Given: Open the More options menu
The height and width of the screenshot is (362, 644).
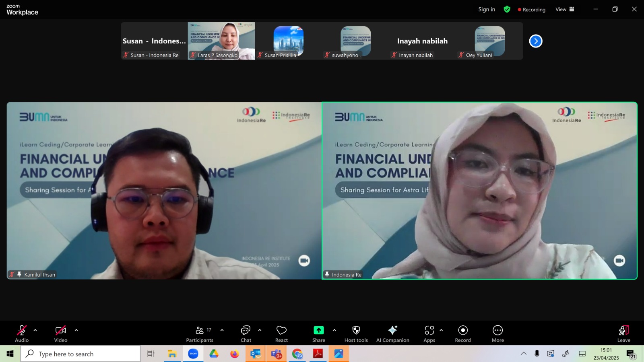Looking at the screenshot, I should [498, 334].
